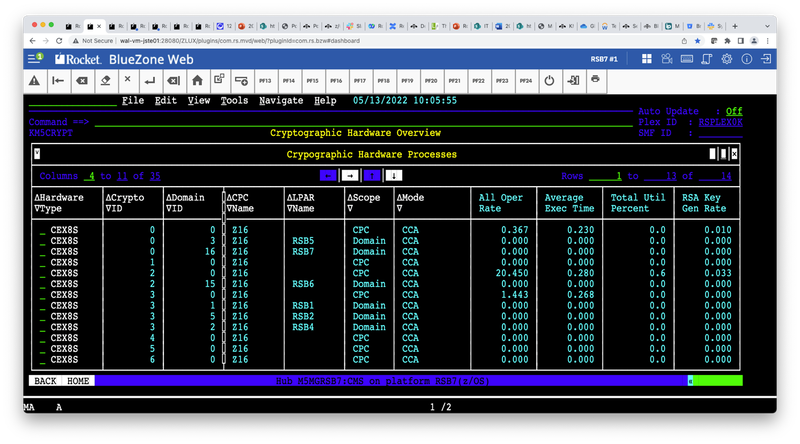Image resolution: width=800 pixels, height=444 pixels.
Task: Close the Hardware Processes subpanel
Action: (x=734, y=154)
